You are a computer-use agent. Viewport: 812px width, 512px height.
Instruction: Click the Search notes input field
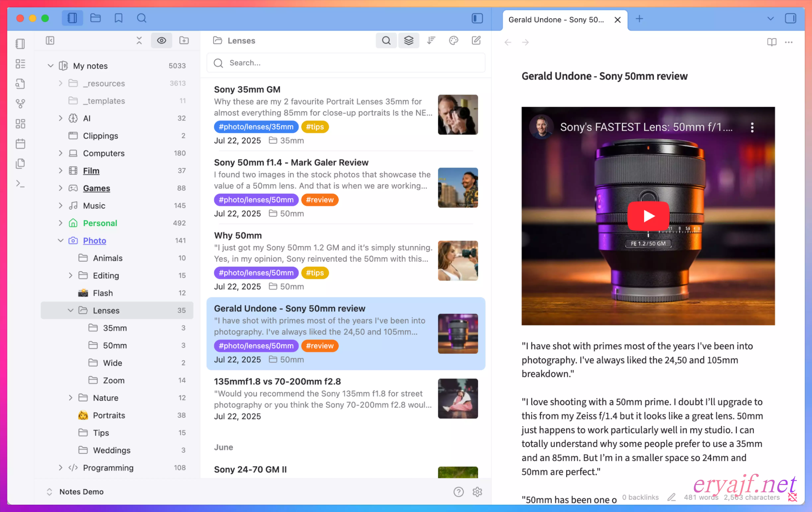(346, 63)
